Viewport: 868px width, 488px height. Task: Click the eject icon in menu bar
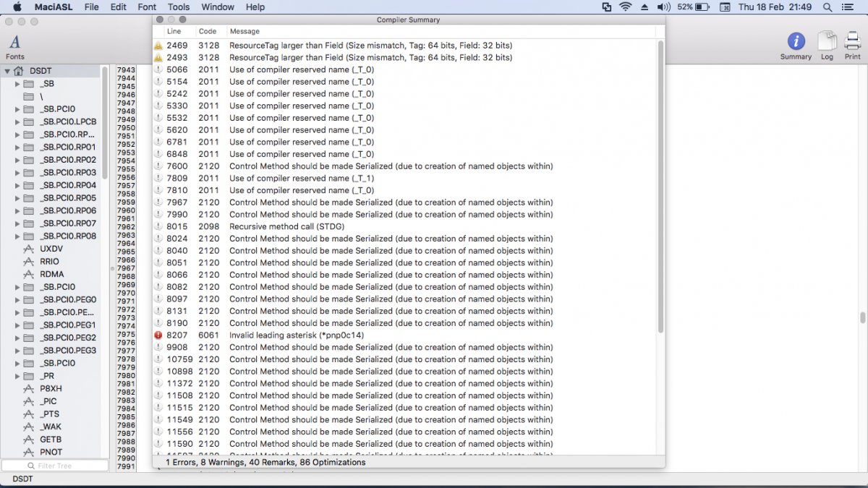coord(644,7)
